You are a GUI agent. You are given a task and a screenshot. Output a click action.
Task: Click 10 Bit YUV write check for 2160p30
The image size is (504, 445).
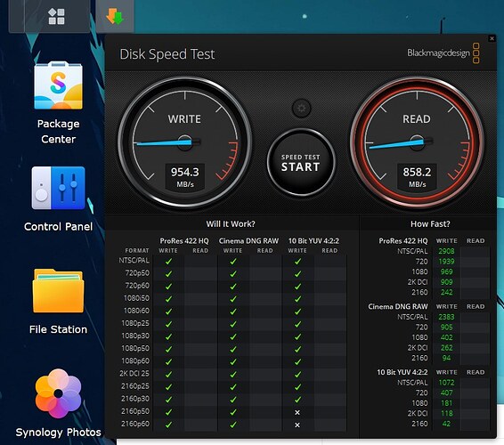click(x=298, y=400)
